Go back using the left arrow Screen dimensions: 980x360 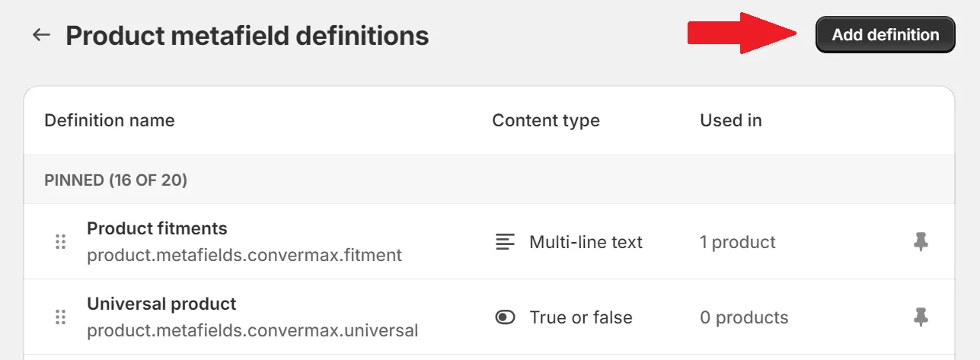pyautogui.click(x=41, y=35)
